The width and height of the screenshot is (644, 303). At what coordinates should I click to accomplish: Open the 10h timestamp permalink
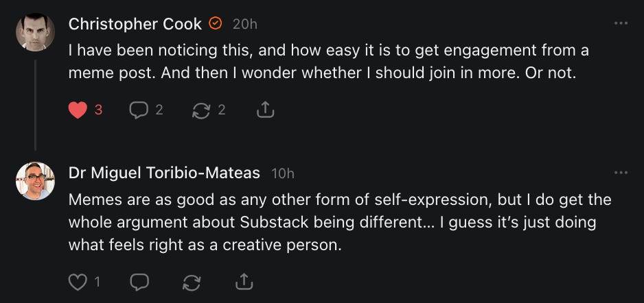point(283,173)
